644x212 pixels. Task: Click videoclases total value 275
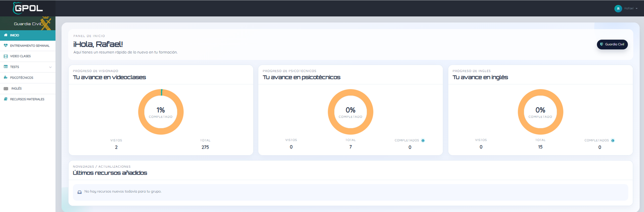pyautogui.click(x=205, y=148)
